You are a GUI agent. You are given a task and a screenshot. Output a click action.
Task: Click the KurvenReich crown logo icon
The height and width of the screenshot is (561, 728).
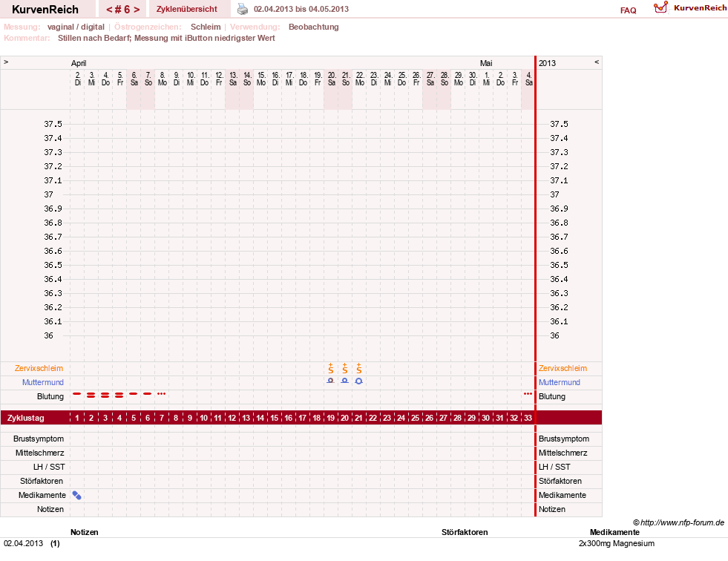pos(660,7)
